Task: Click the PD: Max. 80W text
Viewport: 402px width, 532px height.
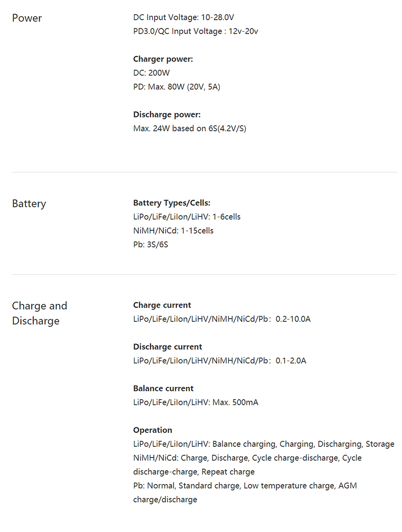Action: pos(176,87)
